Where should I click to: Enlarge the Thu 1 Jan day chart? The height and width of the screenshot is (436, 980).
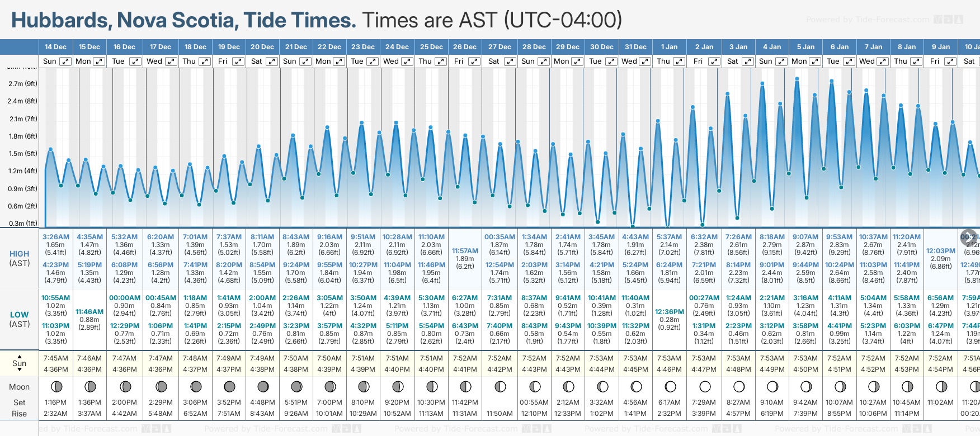point(679,61)
